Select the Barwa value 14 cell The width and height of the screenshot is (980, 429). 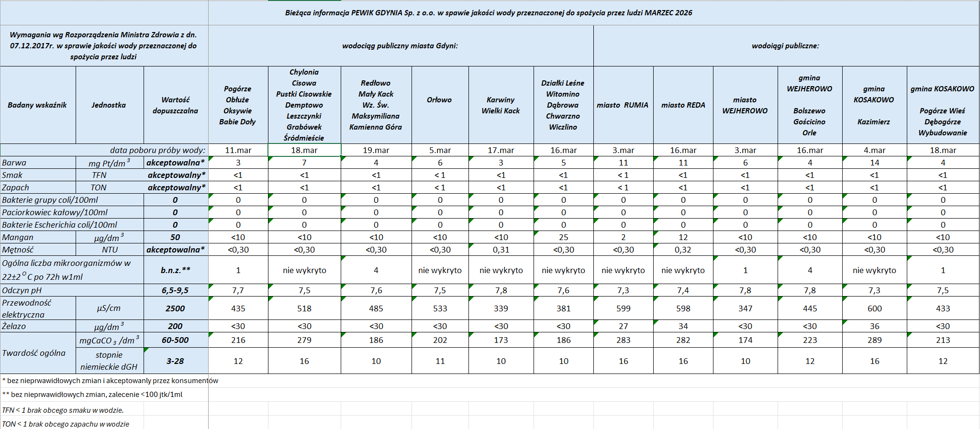tap(874, 163)
